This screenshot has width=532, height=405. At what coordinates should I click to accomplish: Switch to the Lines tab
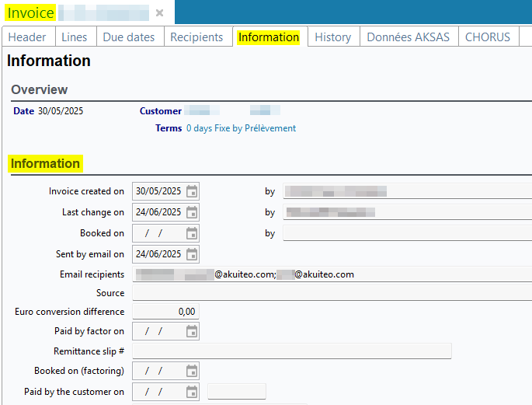pyautogui.click(x=75, y=37)
